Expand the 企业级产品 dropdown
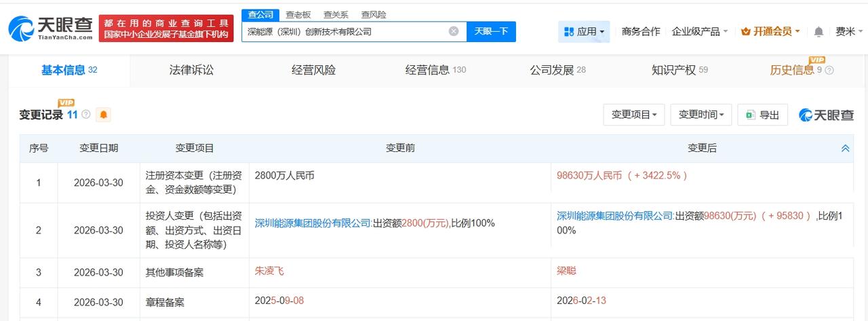The height and width of the screenshot is (321, 868). click(699, 31)
